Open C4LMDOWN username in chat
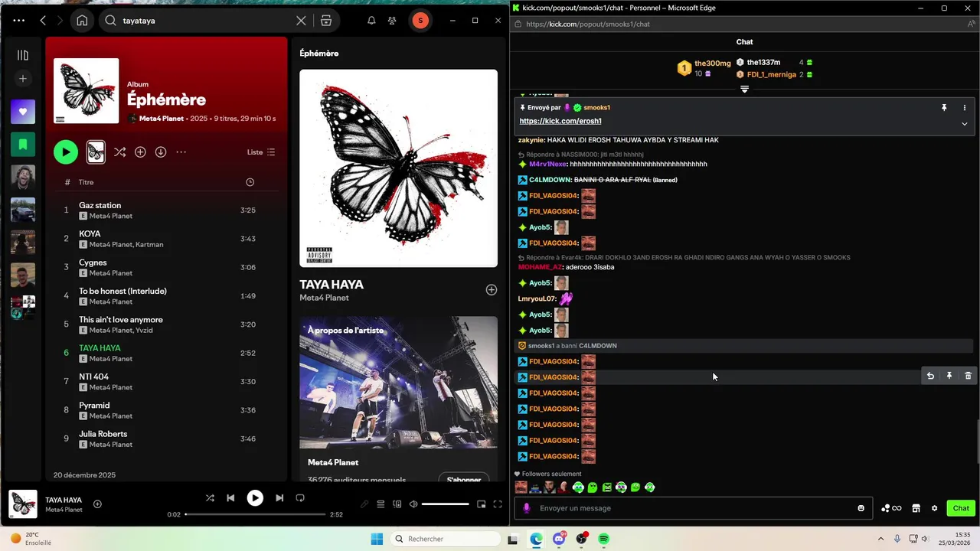 point(550,180)
